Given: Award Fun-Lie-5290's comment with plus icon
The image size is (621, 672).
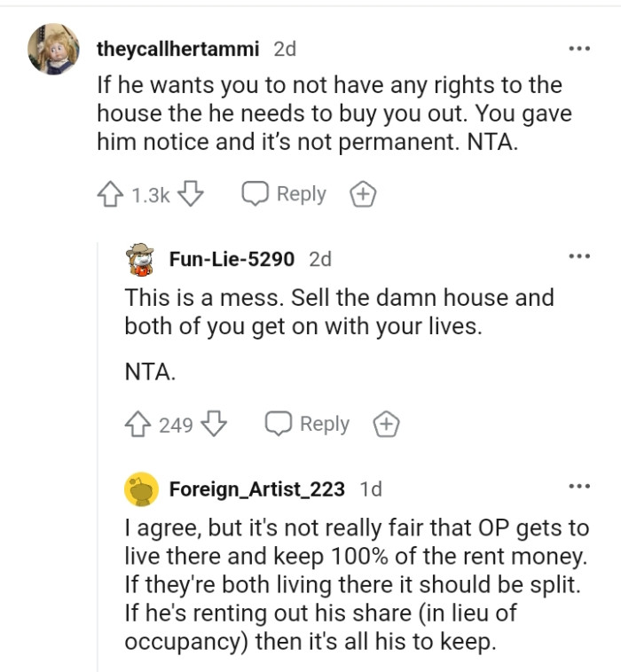Looking at the screenshot, I should coord(387,426).
